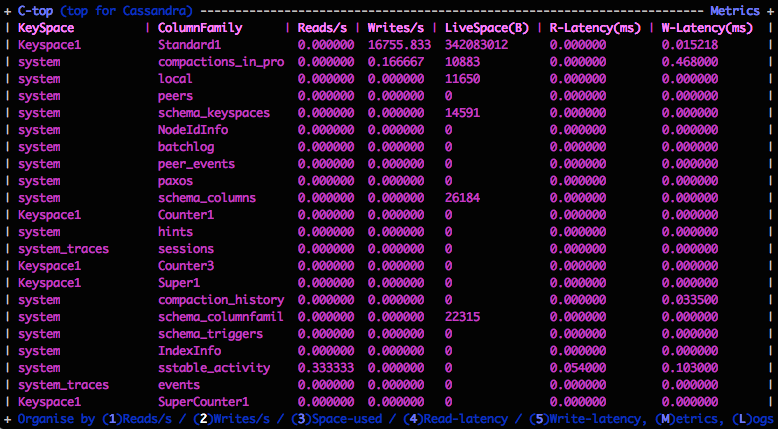Click the 0.333333 reads value
The height and width of the screenshot is (429, 778).
coord(326,368)
